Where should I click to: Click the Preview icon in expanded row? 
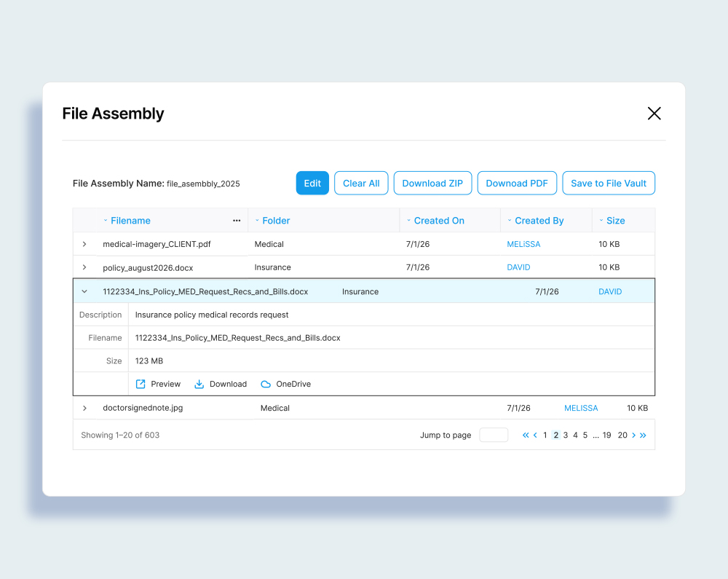(141, 384)
